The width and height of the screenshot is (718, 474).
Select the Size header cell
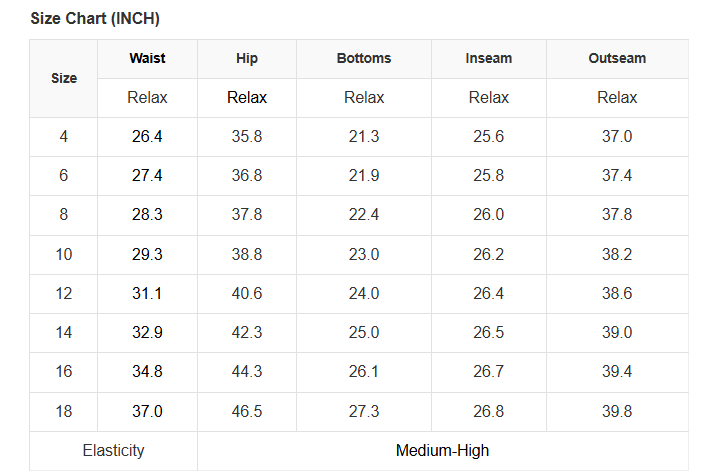[x=64, y=78]
